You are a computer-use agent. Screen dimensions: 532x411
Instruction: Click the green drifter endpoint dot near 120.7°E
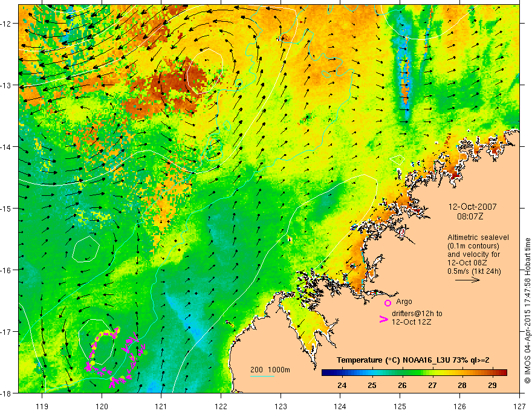(146, 352)
